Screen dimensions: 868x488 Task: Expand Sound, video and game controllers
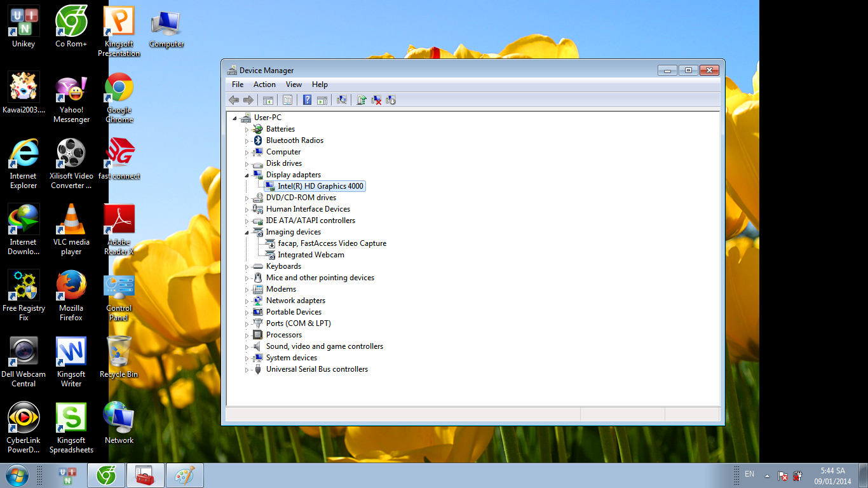pyautogui.click(x=247, y=347)
